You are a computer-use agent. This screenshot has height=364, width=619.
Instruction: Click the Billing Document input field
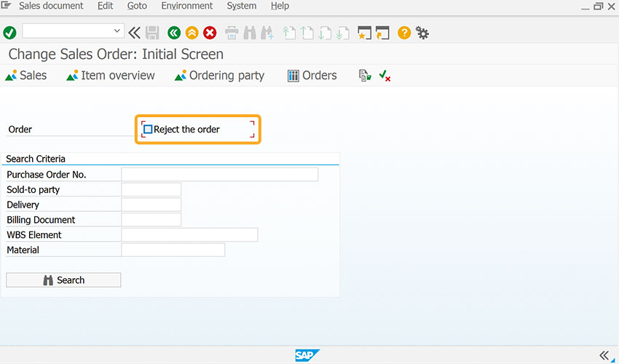tap(151, 220)
